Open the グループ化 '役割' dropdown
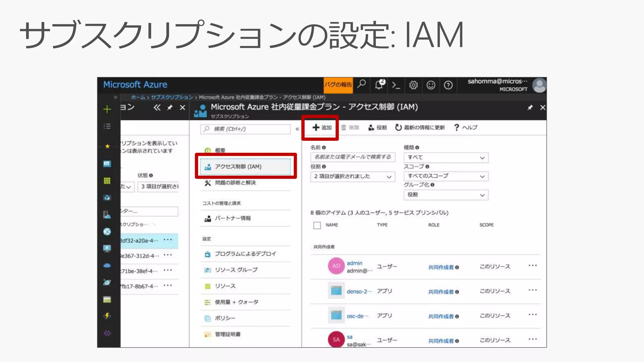This screenshot has width=644, height=362. (446, 195)
